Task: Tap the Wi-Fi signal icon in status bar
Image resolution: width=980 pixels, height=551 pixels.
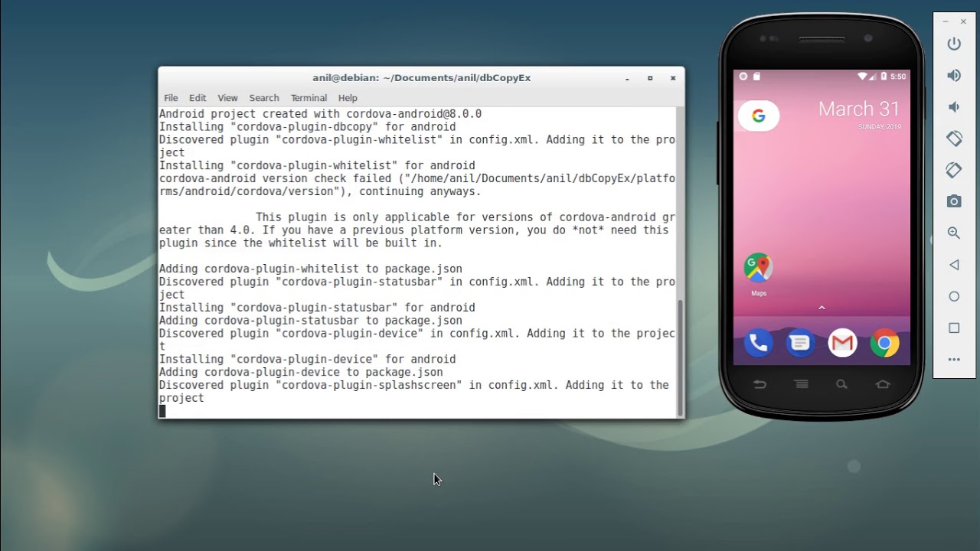Action: (x=863, y=77)
